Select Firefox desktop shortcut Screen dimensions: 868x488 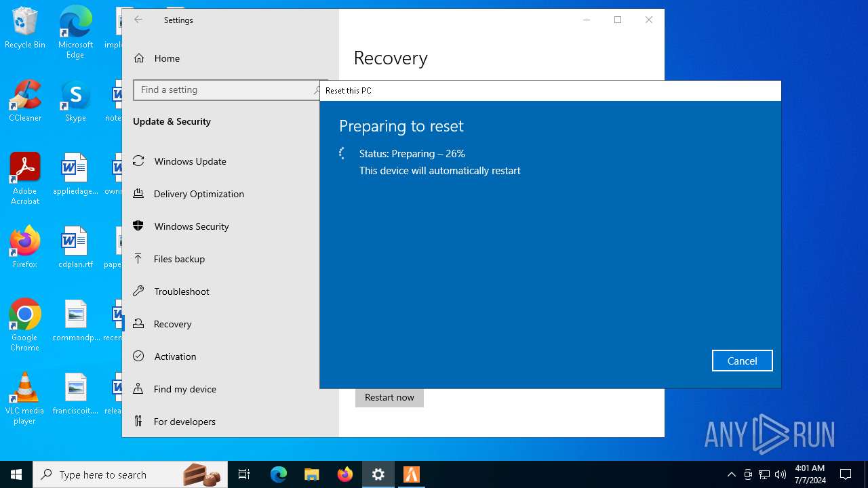click(25, 248)
